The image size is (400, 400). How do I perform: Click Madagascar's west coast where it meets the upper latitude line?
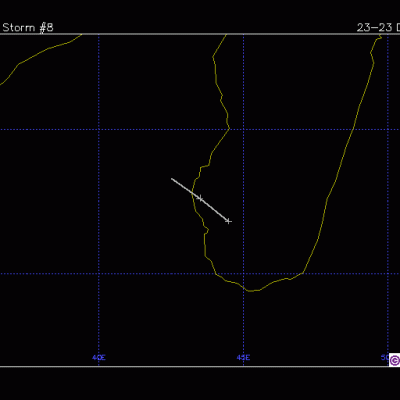(x=229, y=129)
